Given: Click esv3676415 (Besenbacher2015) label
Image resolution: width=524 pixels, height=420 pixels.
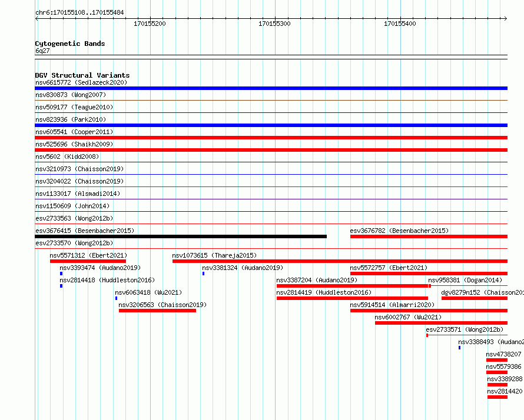Looking at the screenshot, I should pyautogui.click(x=85, y=231).
